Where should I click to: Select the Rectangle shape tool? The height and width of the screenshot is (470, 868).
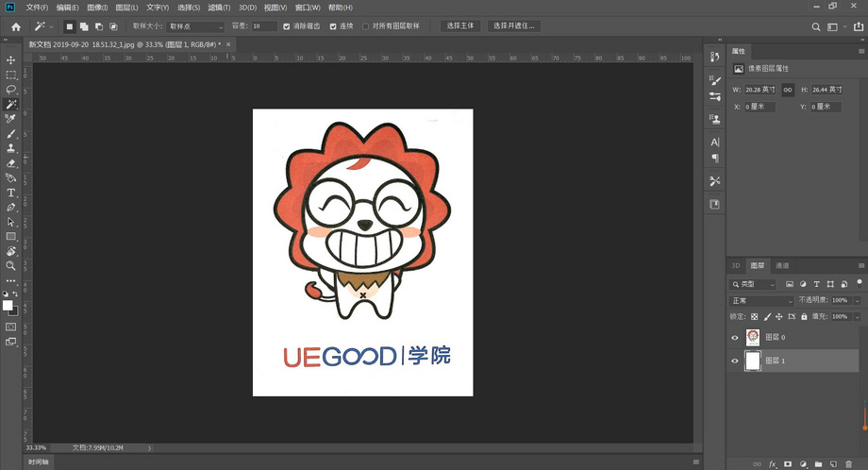coord(10,236)
